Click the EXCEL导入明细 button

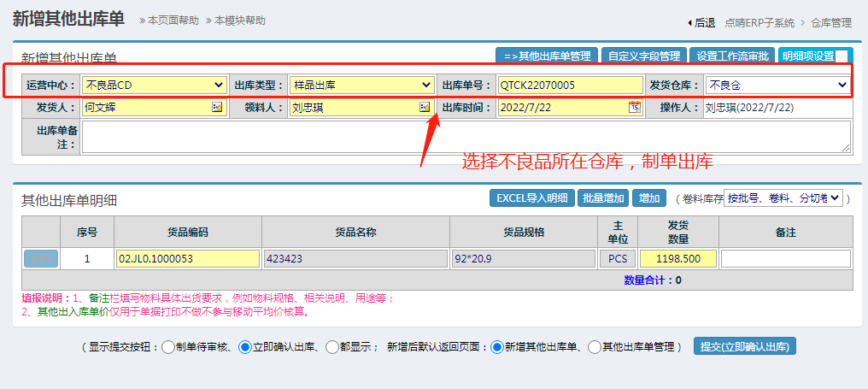[531, 198]
